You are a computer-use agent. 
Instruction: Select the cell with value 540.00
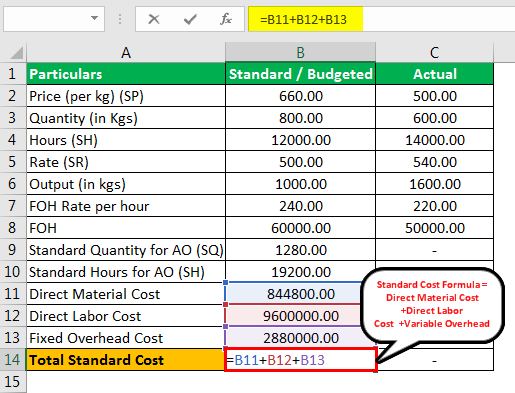click(434, 162)
